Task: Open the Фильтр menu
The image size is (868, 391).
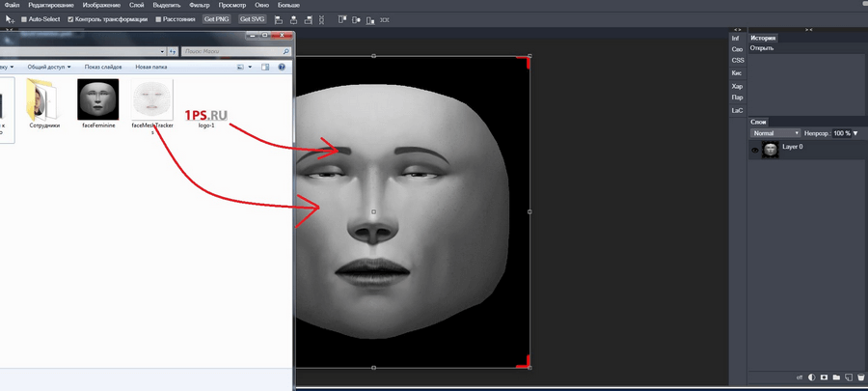Action: [200, 5]
